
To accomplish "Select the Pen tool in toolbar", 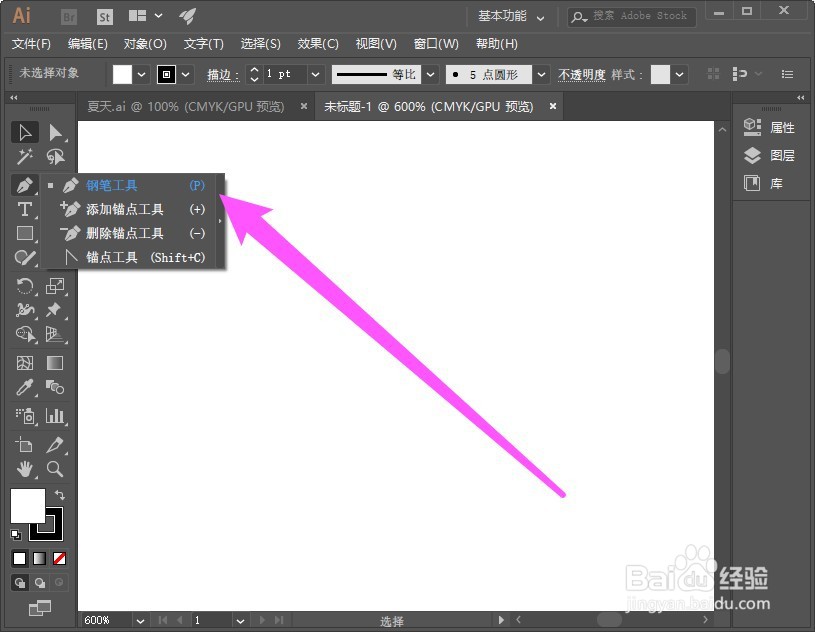I will click(x=24, y=185).
